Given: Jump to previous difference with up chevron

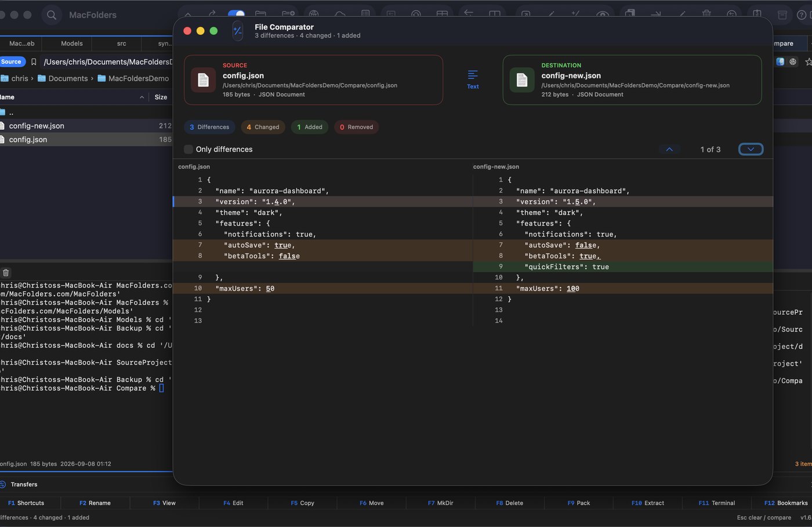Looking at the screenshot, I should click(x=669, y=149).
